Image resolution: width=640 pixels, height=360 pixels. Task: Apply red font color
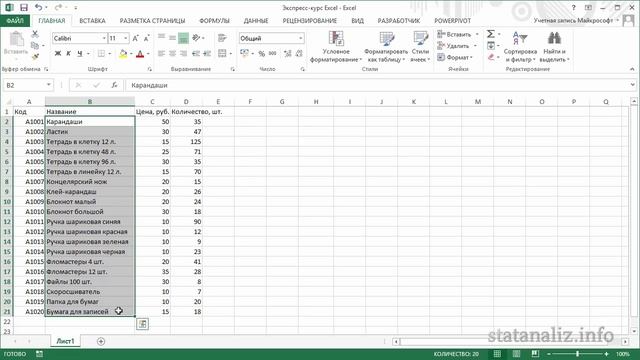140,53
